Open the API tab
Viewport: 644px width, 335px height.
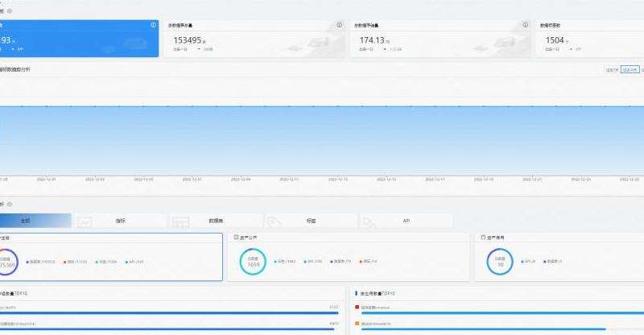click(406, 221)
